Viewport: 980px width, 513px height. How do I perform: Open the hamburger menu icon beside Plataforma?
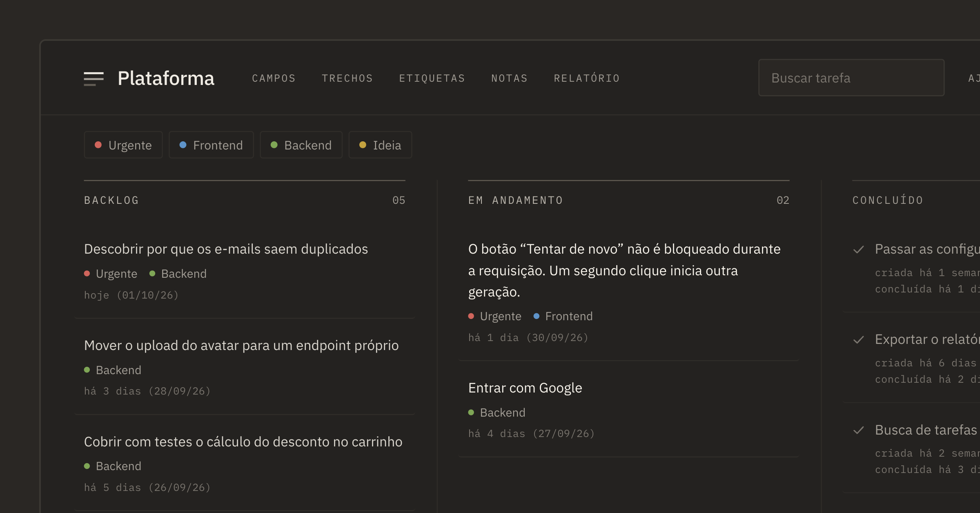tap(94, 78)
